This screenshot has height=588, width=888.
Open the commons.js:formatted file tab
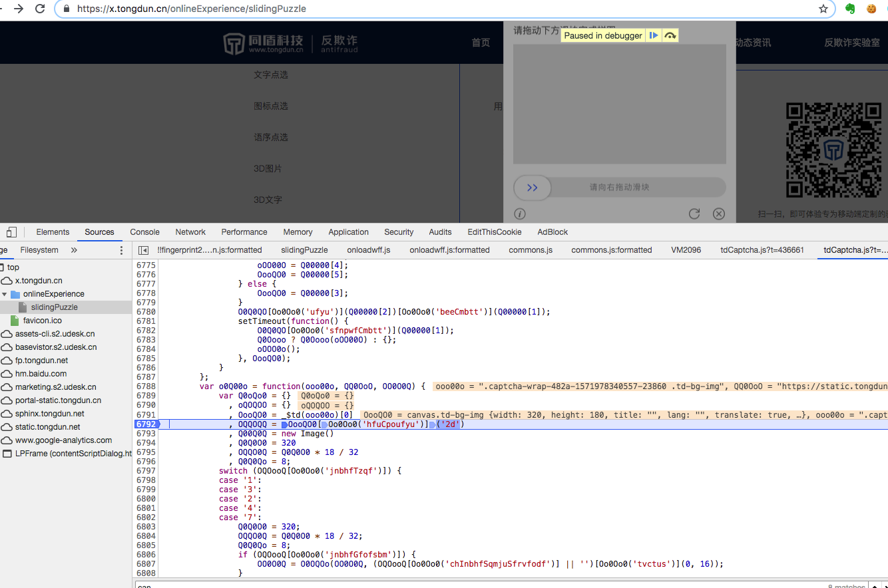pyautogui.click(x=611, y=250)
